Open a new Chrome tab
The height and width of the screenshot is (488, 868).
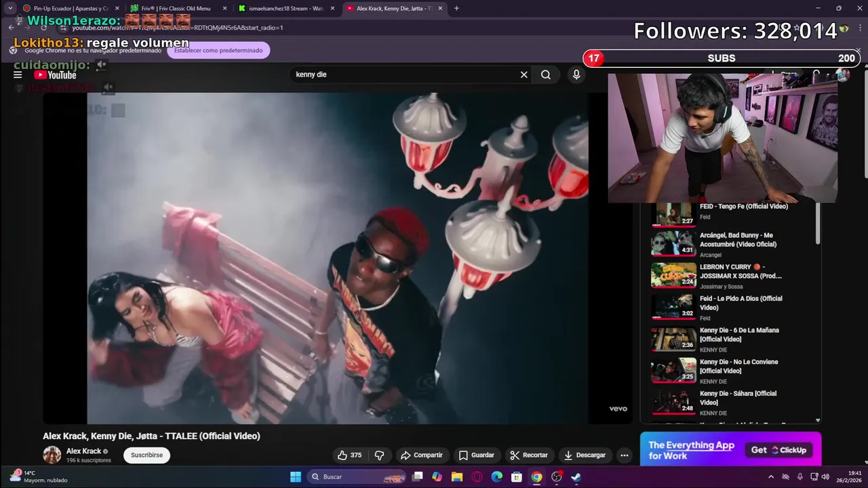pos(456,8)
